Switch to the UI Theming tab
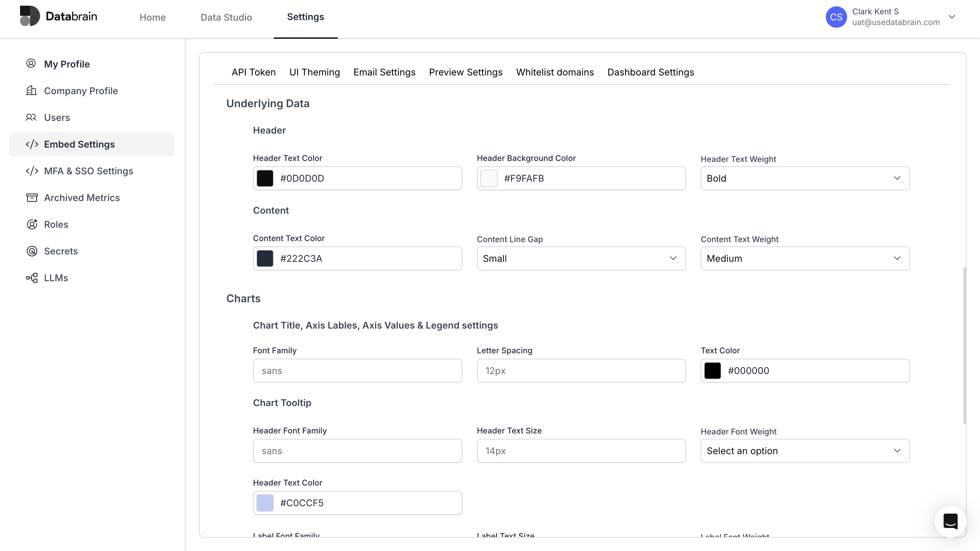Image resolution: width=980 pixels, height=551 pixels. [314, 72]
